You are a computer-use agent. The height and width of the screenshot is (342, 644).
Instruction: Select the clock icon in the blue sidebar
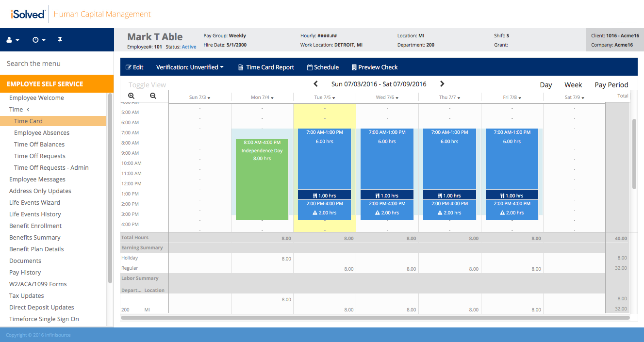coord(36,39)
